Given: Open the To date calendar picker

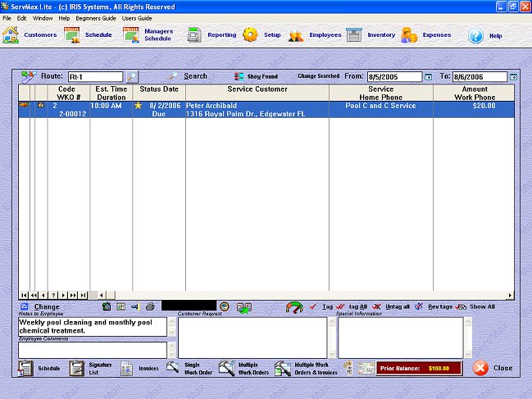Looking at the screenshot, I should pos(514,77).
